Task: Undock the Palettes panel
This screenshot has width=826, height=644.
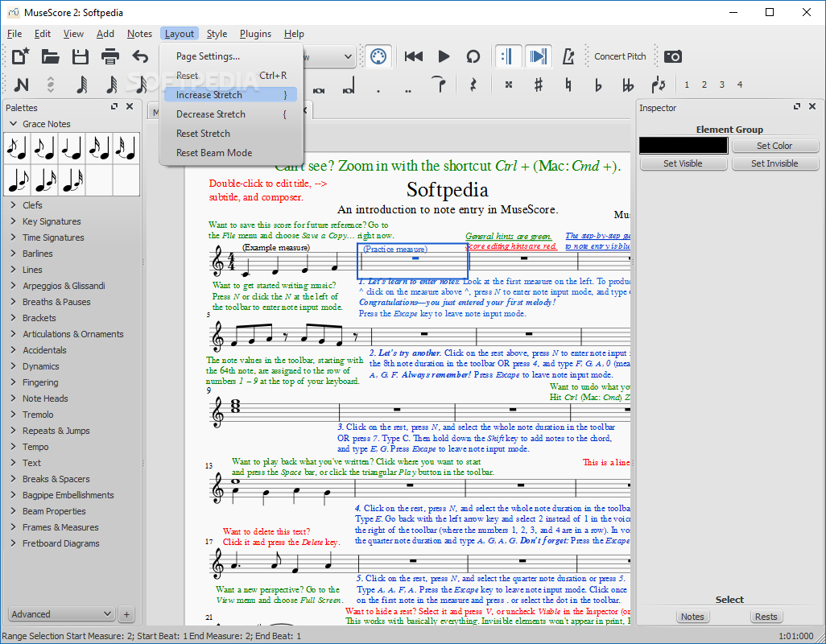Action: tap(114, 107)
